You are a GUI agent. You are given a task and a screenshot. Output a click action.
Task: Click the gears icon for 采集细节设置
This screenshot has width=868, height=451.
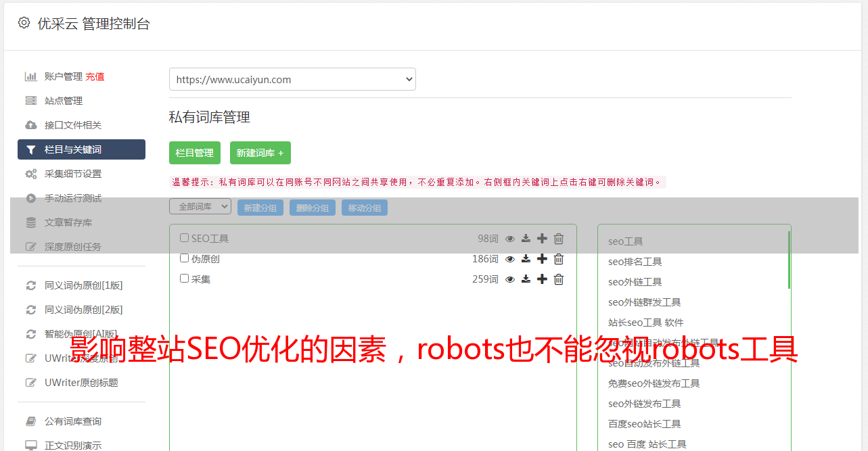coord(30,174)
